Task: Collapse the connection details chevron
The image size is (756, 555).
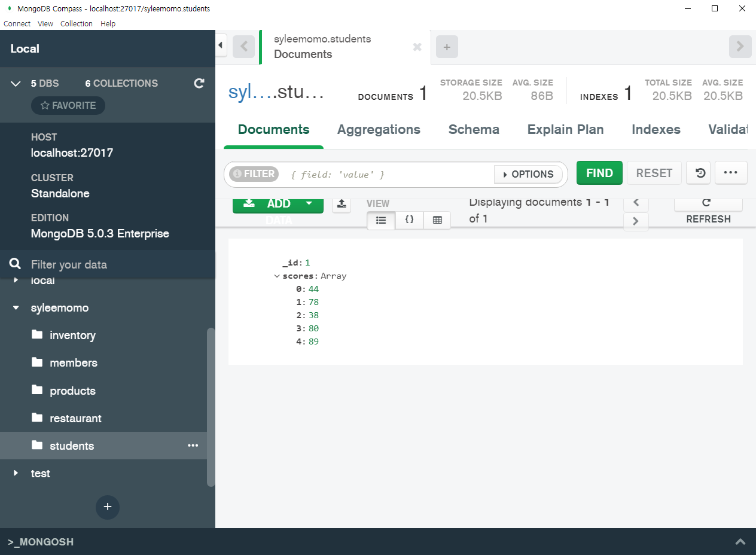Action: (x=16, y=83)
